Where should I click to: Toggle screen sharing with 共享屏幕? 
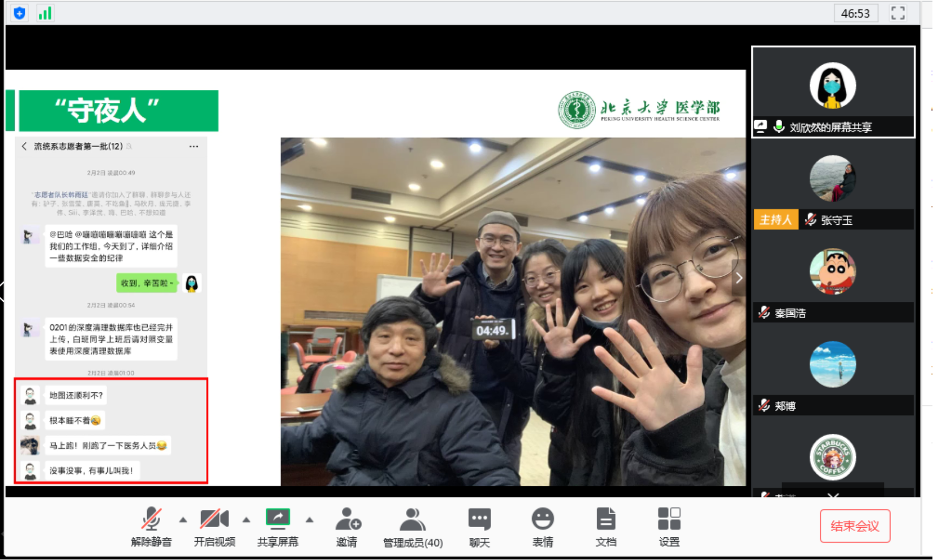(278, 527)
